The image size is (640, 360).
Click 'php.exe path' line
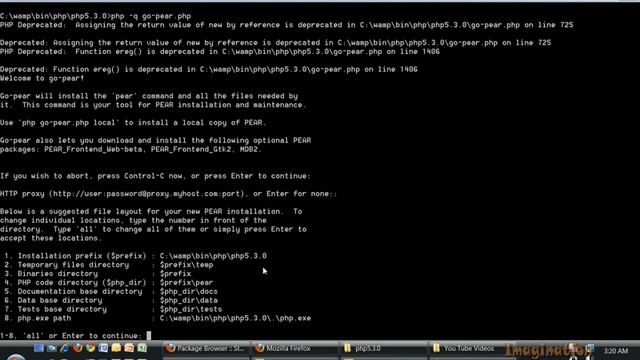(158, 318)
